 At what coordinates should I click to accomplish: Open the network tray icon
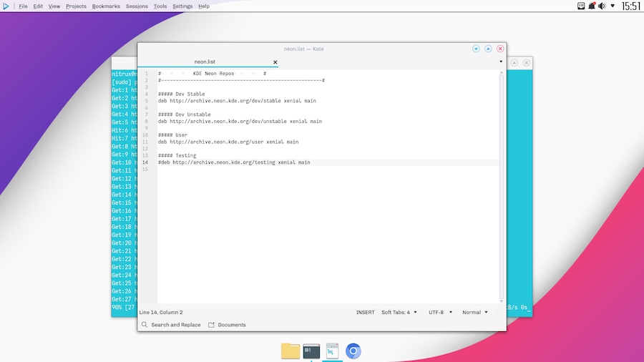coord(581,6)
